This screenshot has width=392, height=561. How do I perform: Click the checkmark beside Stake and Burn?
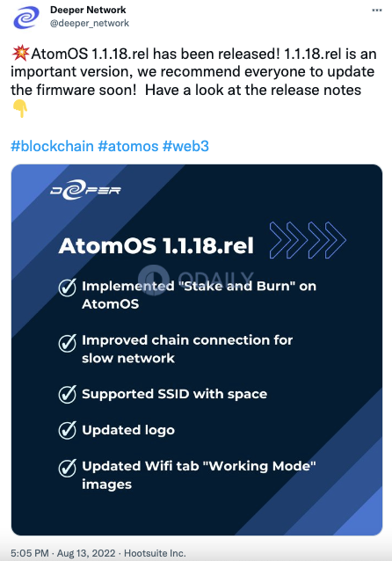point(68,288)
